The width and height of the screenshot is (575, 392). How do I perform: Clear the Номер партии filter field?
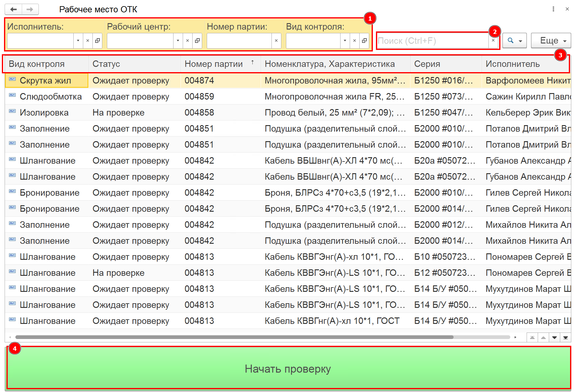point(276,41)
